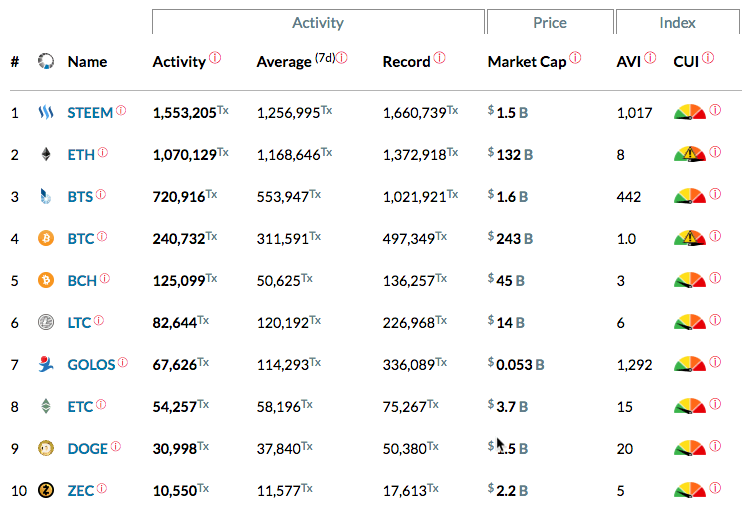The height and width of the screenshot is (511, 751).
Task: Open info icon next to CUI header
Action: pos(708,58)
